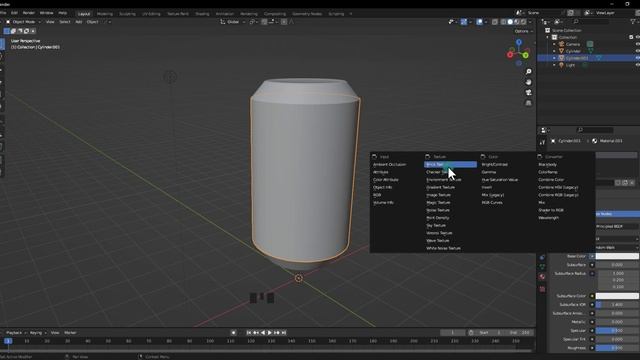The height and width of the screenshot is (360, 640).
Task: Toggle visibility eye for Light row
Action: tap(638, 65)
